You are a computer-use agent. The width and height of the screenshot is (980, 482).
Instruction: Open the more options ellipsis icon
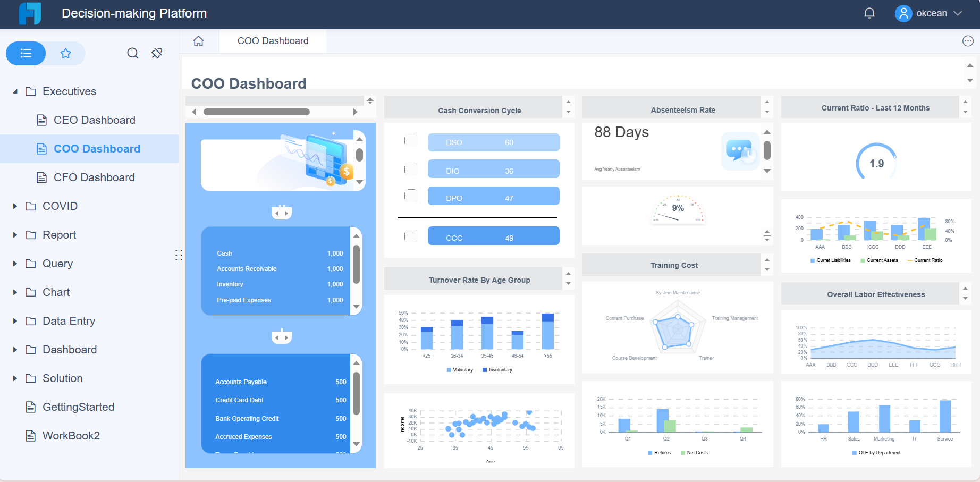pos(968,41)
